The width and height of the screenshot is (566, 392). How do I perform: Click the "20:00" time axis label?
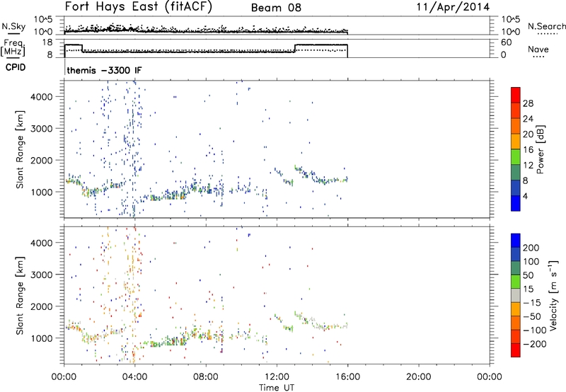[418, 377]
